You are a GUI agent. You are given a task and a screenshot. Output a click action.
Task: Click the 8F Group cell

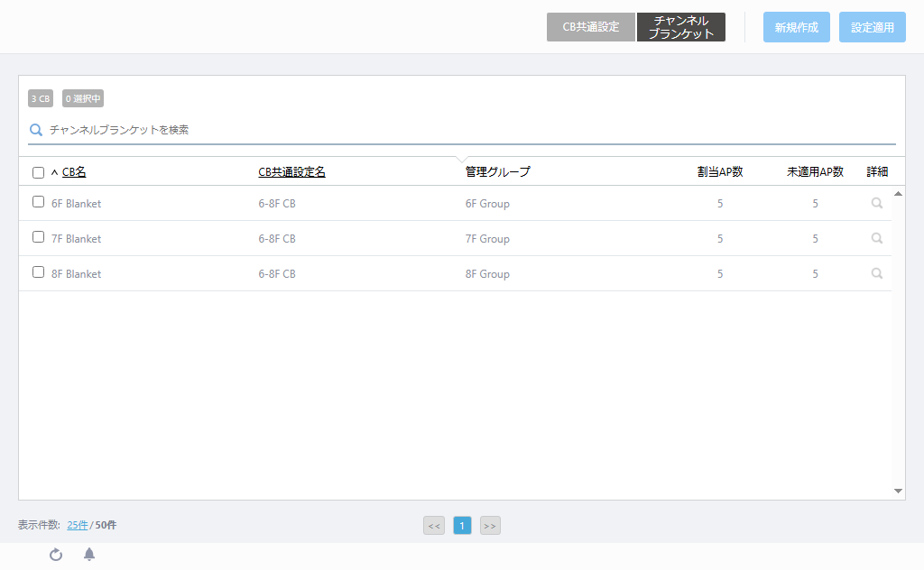(x=487, y=274)
